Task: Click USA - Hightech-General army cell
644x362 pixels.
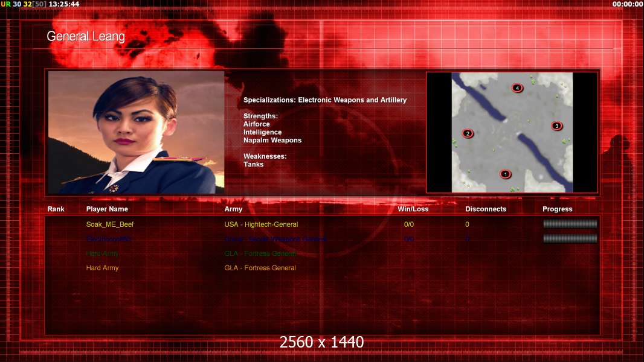Action: 261,224
